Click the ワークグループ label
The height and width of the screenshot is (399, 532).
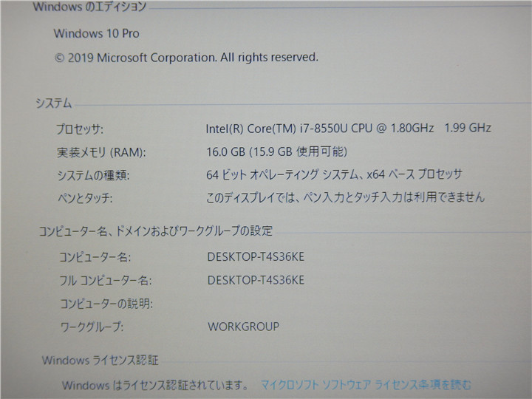pos(92,327)
